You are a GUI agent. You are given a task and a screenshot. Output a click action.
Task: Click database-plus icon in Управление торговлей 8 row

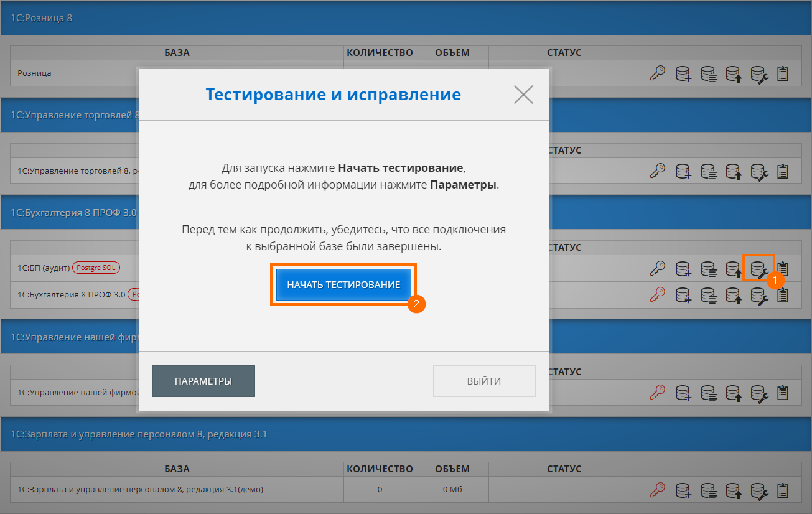(x=684, y=171)
